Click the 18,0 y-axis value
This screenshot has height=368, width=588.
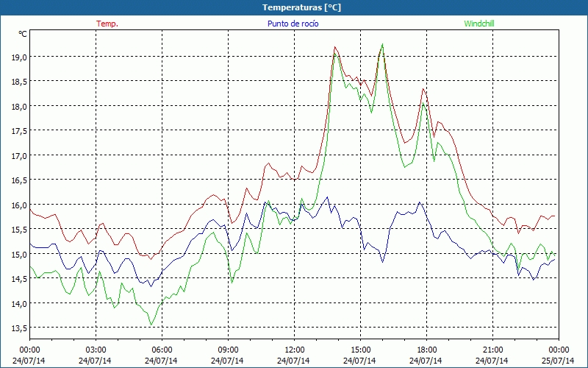20,106
